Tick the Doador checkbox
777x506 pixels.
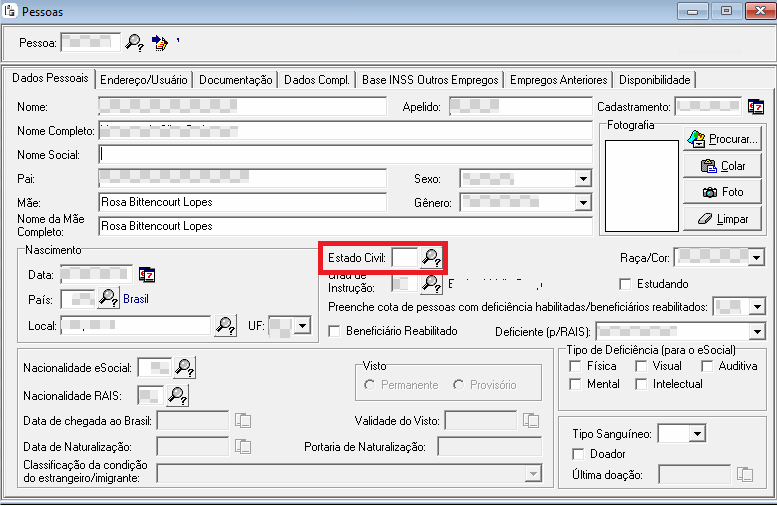[576, 454]
